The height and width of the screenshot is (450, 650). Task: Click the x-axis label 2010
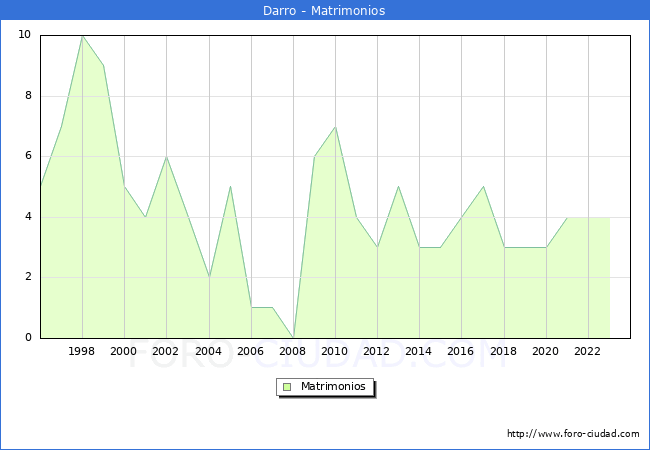pyautogui.click(x=334, y=351)
